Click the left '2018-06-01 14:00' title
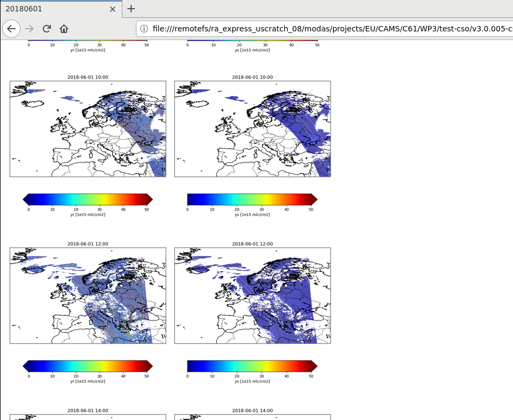 (88, 410)
